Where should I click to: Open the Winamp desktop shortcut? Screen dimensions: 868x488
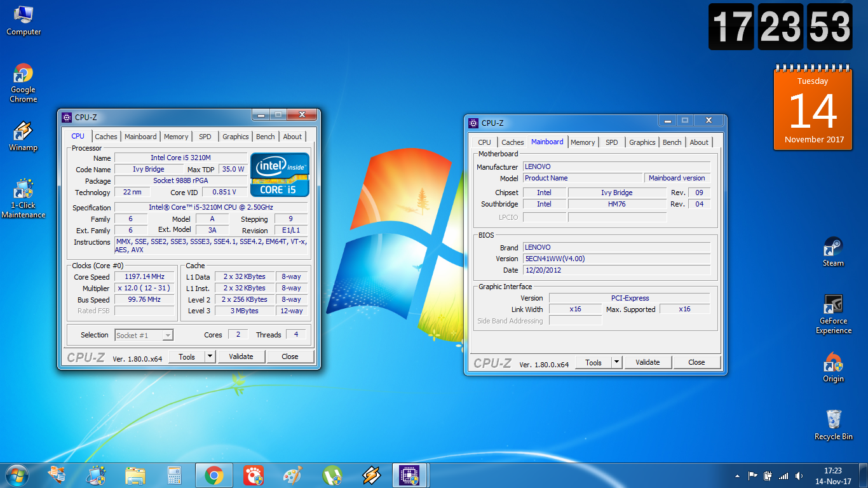(23, 137)
